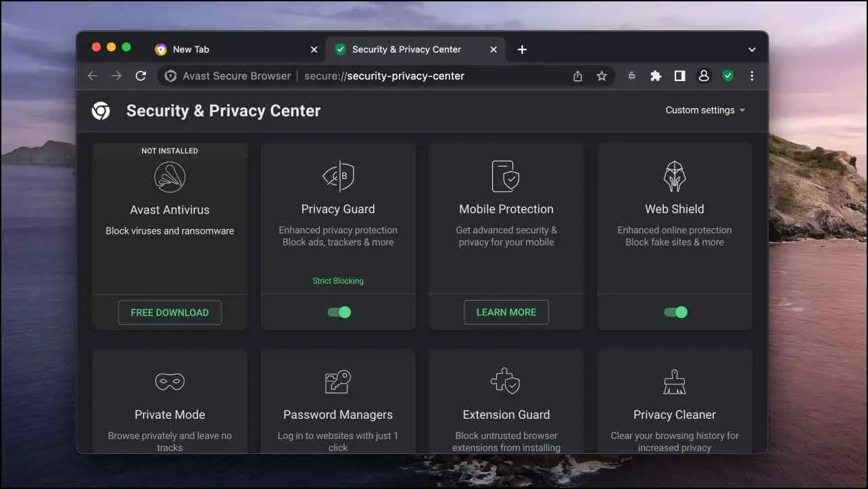The height and width of the screenshot is (489, 868).
Task: Open the three-dot browser menu
Action: [x=752, y=76]
